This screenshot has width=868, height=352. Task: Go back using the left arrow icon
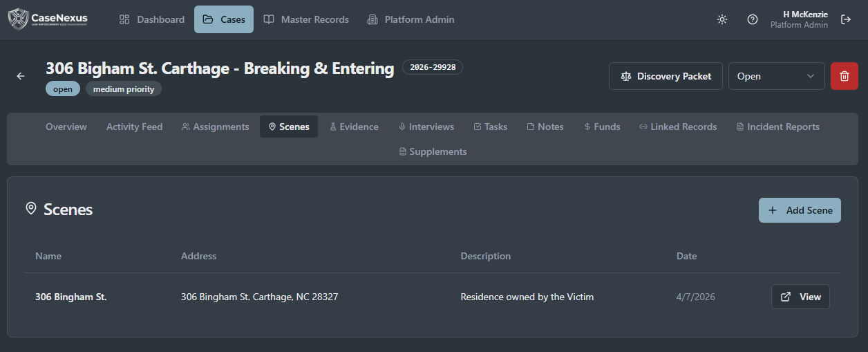pos(21,76)
